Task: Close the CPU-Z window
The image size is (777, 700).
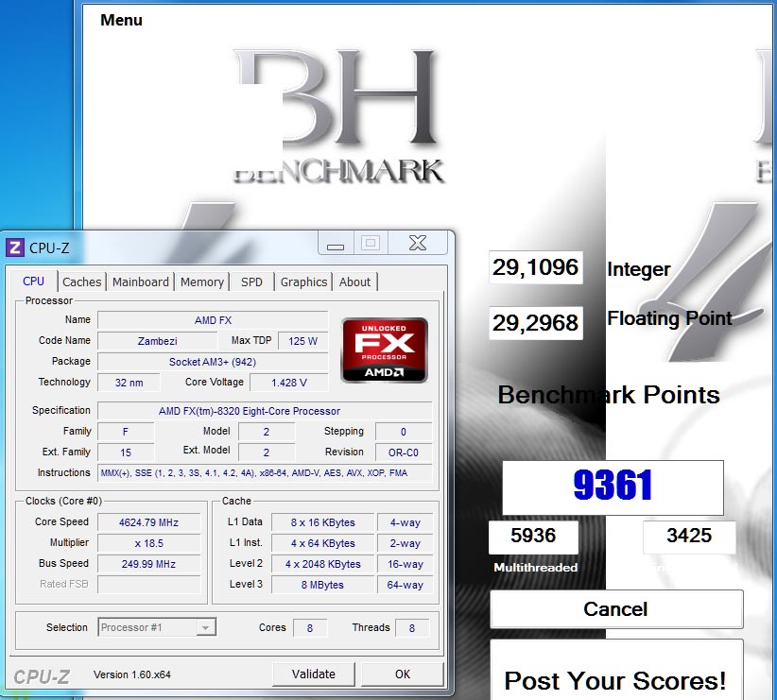Action: pos(417,243)
